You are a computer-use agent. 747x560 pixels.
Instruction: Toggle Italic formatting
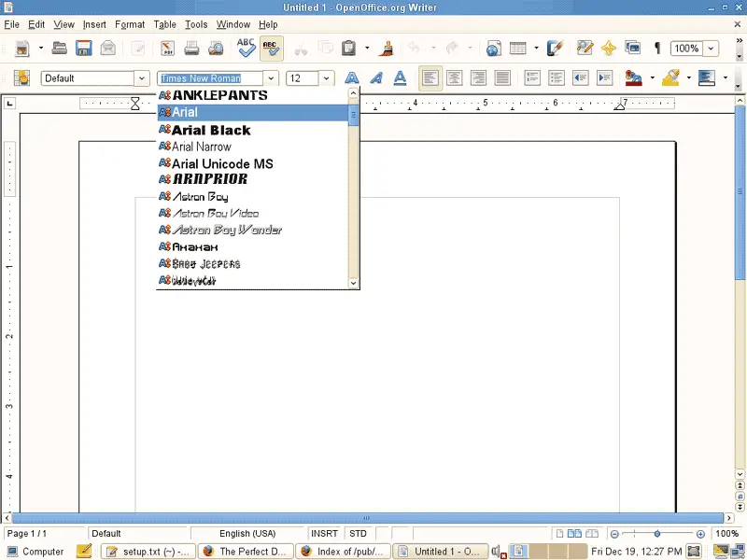tap(376, 78)
